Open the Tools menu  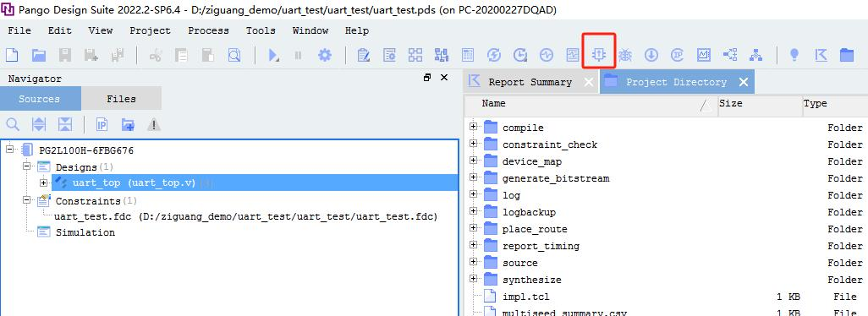tap(261, 30)
